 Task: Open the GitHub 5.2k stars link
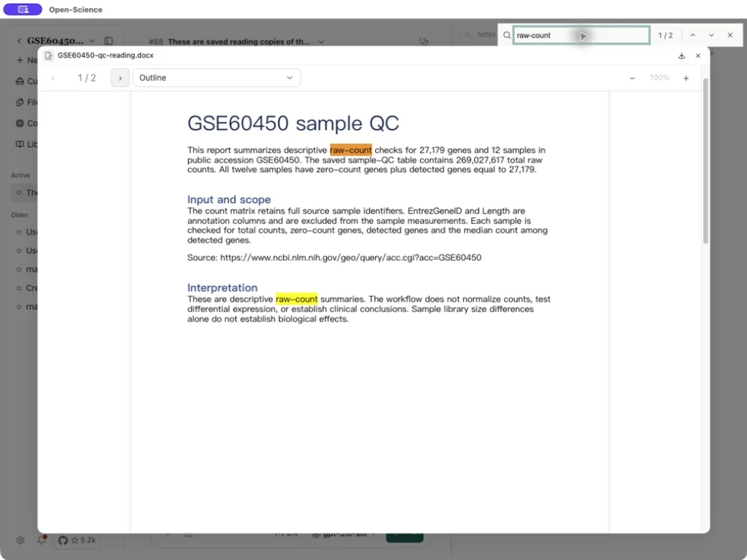click(77, 540)
